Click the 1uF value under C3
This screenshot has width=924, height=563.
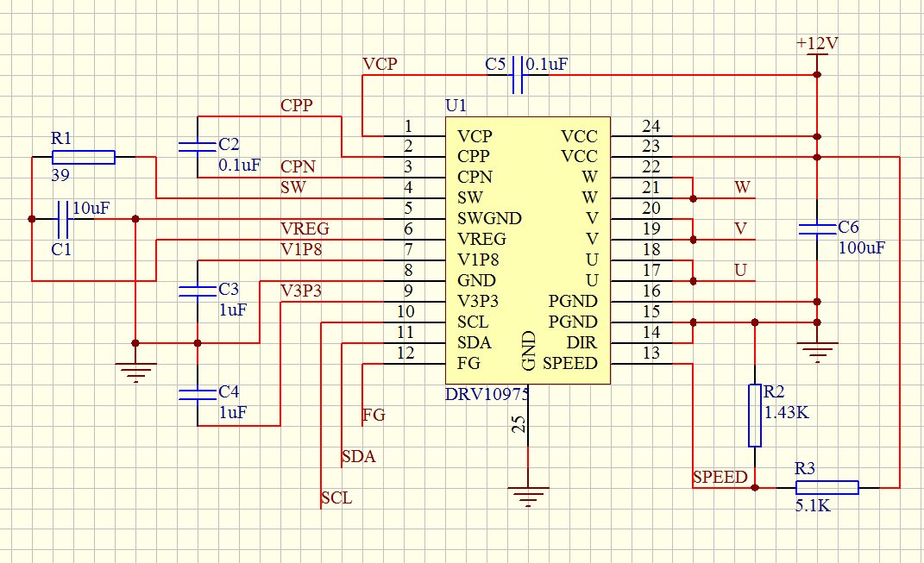pyautogui.click(x=233, y=310)
